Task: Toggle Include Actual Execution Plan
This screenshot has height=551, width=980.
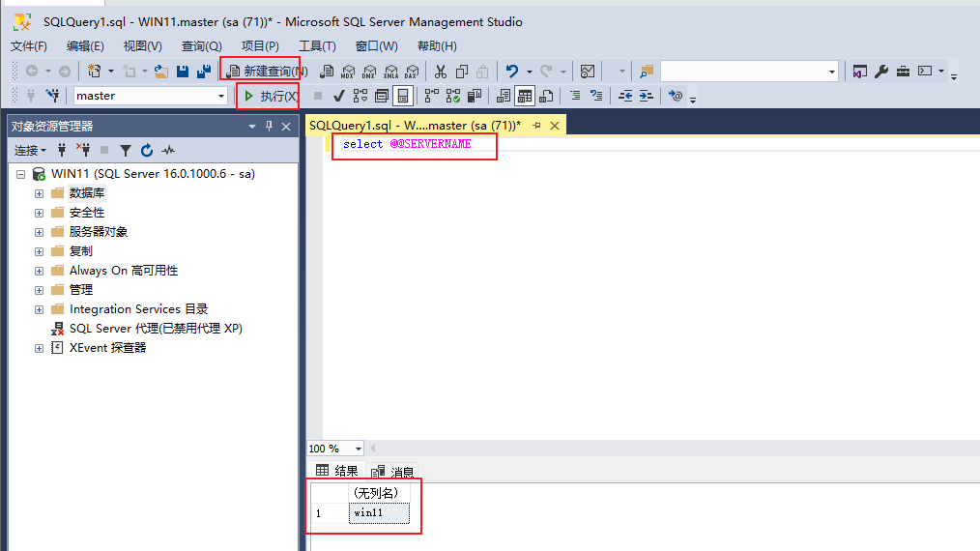Action: (x=432, y=96)
